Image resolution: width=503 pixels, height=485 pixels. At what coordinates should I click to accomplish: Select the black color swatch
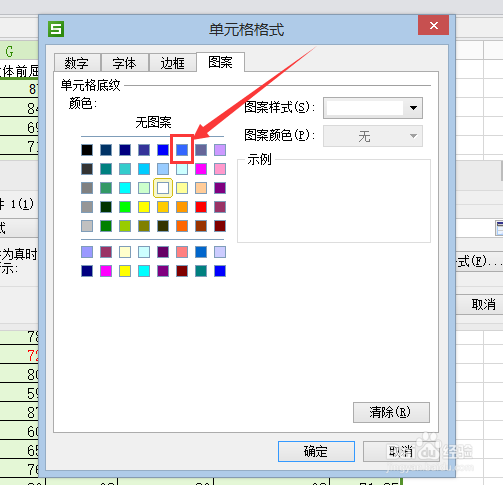point(87,150)
